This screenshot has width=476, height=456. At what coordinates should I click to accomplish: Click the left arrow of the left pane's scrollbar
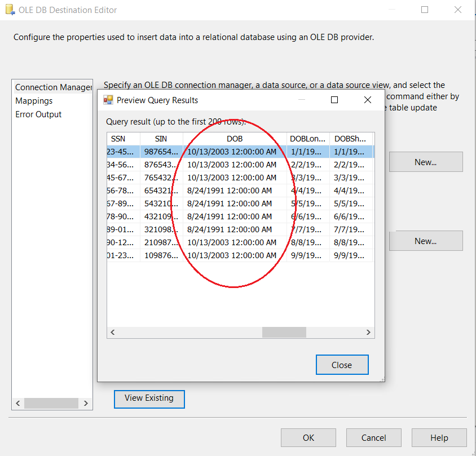17,404
